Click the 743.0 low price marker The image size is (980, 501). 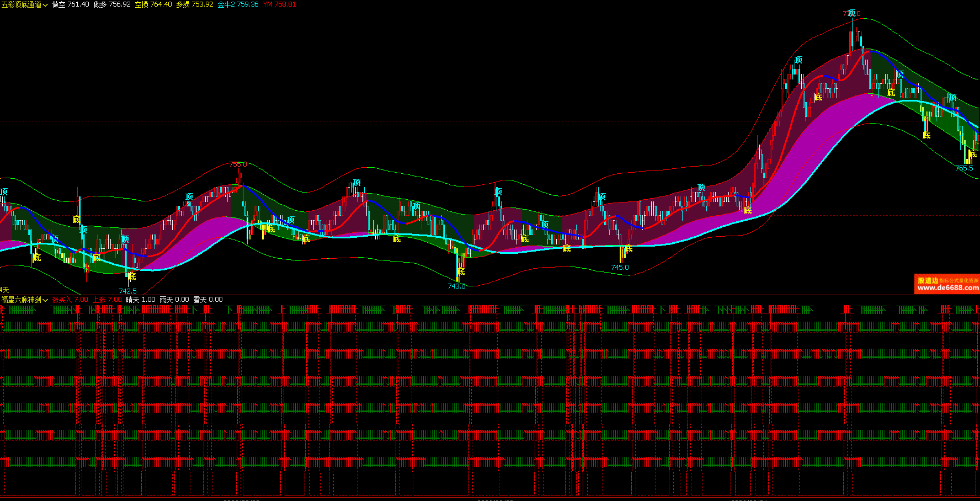(456, 286)
